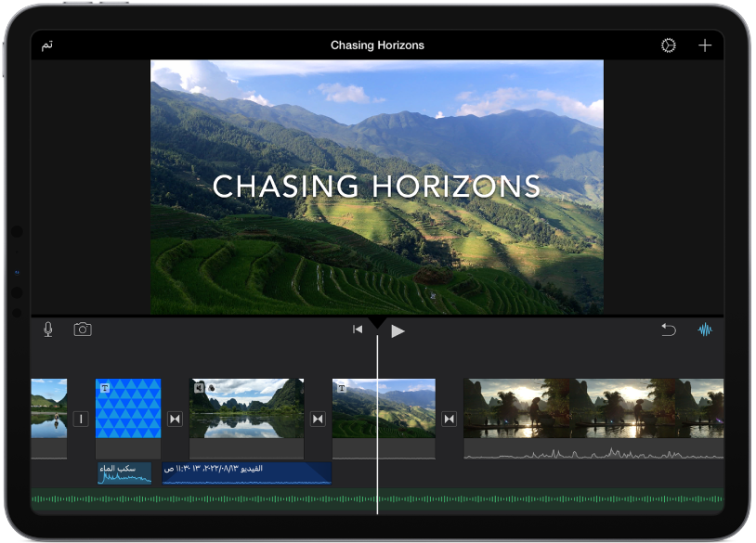Click the title badge on the blue clip
The width and height of the screenshot is (756, 543).
(105, 388)
